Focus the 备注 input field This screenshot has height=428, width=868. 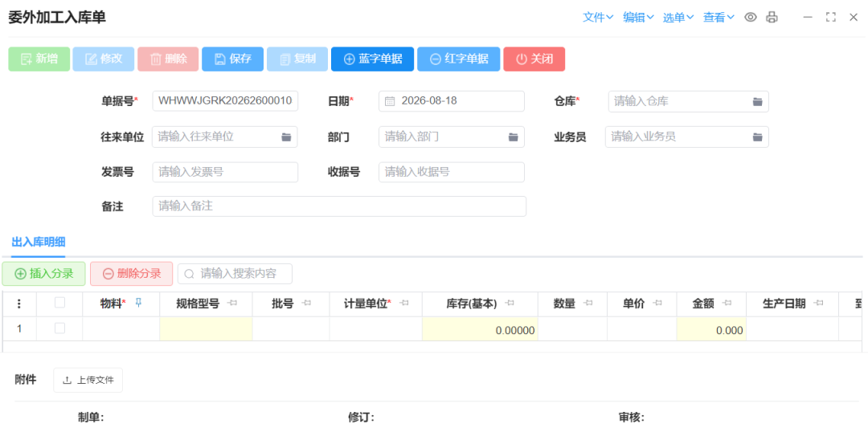[x=339, y=206]
